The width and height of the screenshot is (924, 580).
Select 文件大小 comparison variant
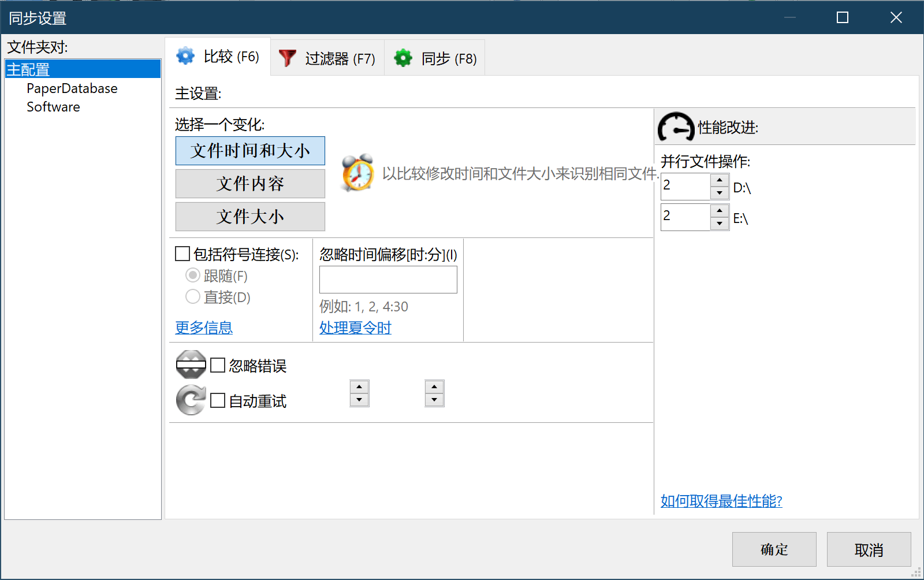point(250,217)
